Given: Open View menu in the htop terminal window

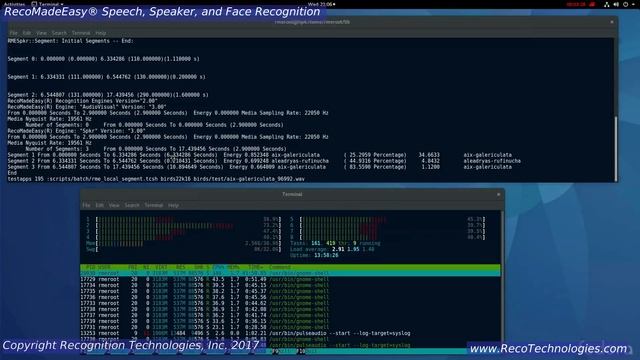Looking at the screenshot, I should point(114,205).
